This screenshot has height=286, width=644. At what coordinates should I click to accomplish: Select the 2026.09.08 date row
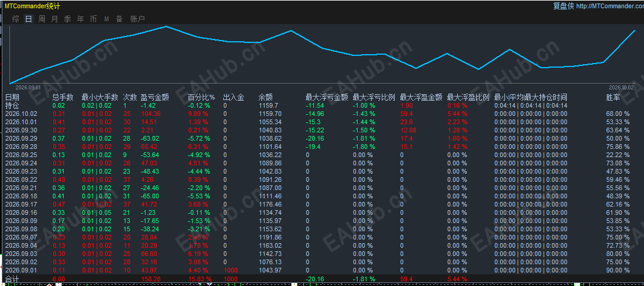21,229
